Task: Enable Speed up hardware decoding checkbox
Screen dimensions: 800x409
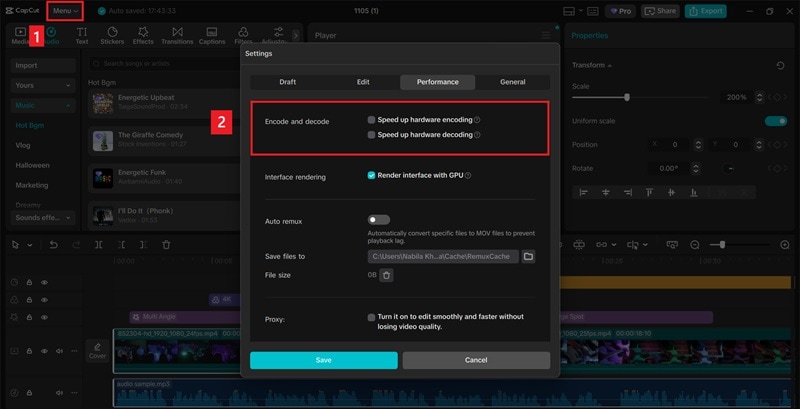Action: pos(371,135)
